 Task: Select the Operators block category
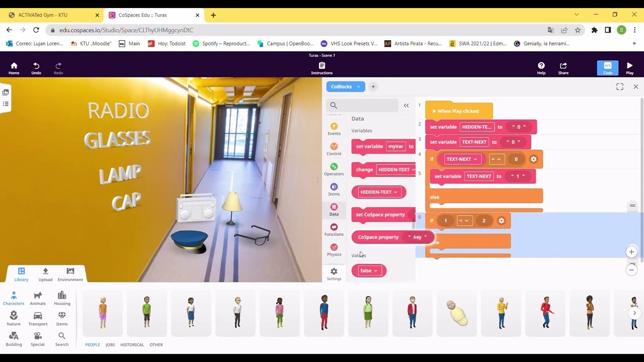coord(334,169)
